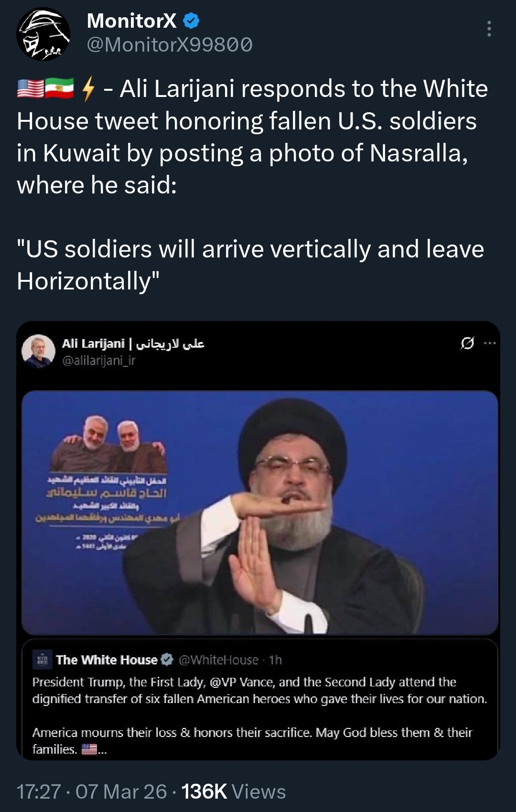Click the Grok slash-circle icon on quoted post
Viewport: 516px width, 812px height.
(x=467, y=343)
